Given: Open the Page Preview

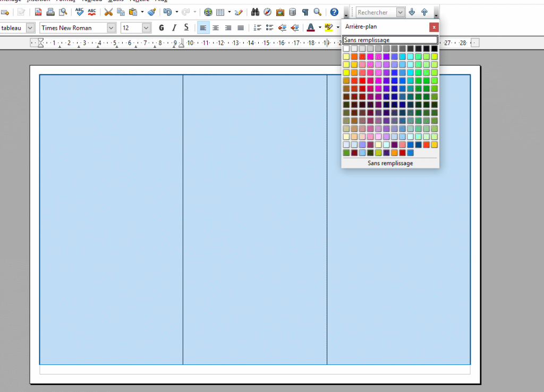Looking at the screenshot, I should pyautogui.click(x=63, y=13).
